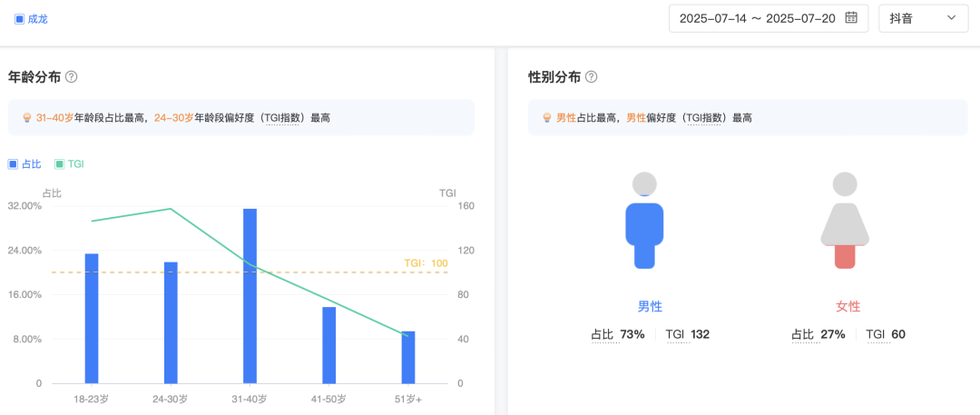Click the 51岁+ bar in chart
Viewport: 980px width, 415px height.
pyautogui.click(x=408, y=358)
